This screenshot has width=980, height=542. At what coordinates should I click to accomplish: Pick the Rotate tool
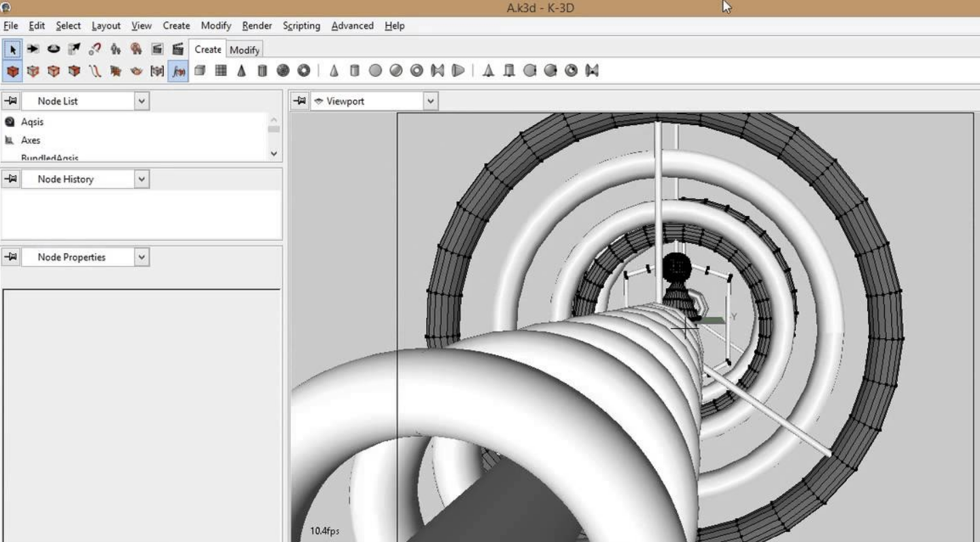click(x=54, y=49)
